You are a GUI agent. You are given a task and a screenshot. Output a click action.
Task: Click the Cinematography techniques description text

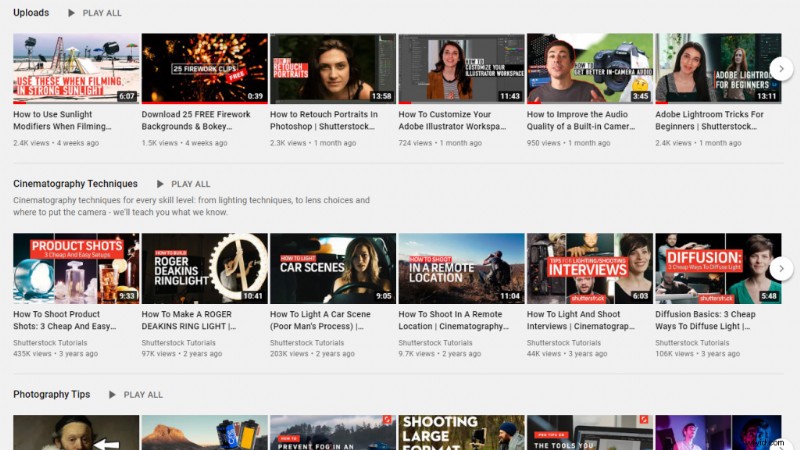[191, 206]
